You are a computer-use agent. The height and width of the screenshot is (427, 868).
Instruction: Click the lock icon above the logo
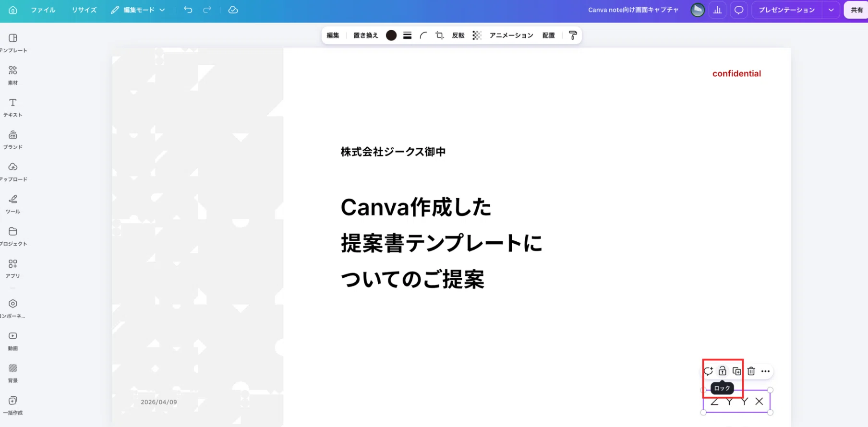(x=722, y=371)
